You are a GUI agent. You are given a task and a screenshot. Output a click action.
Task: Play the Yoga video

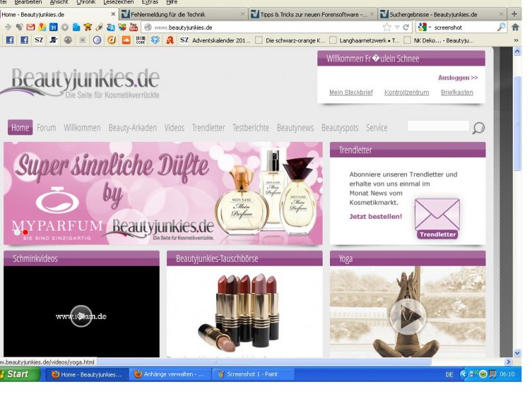(407, 316)
